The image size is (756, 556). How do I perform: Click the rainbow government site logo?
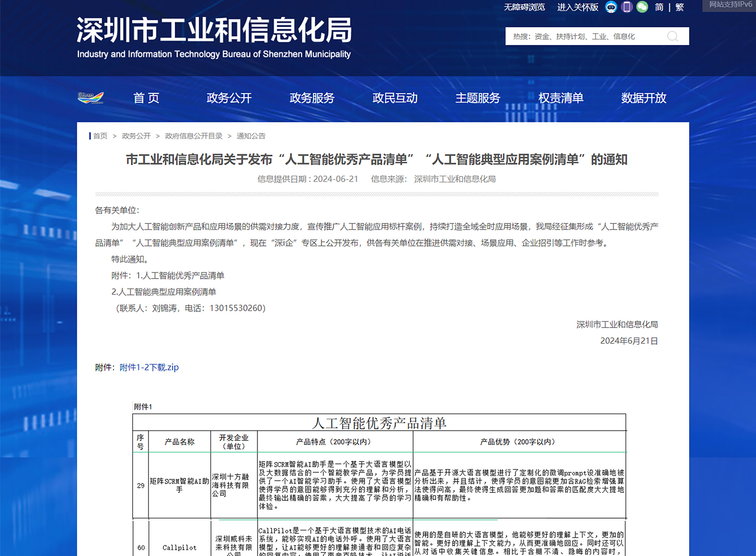click(92, 98)
